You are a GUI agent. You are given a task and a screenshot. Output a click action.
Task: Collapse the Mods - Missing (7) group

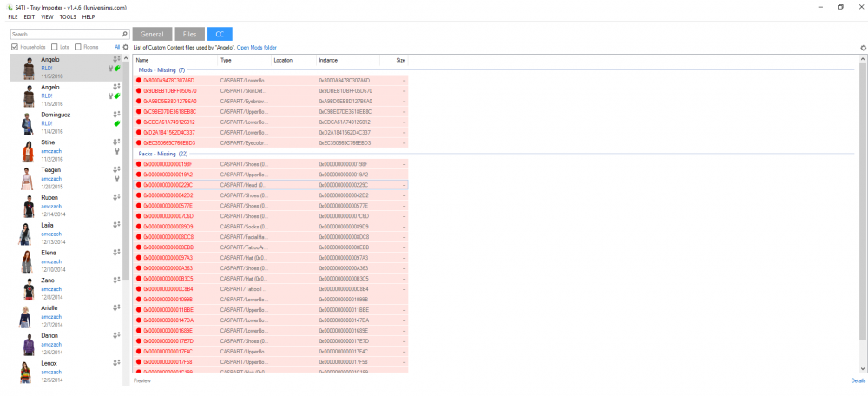[161, 70]
